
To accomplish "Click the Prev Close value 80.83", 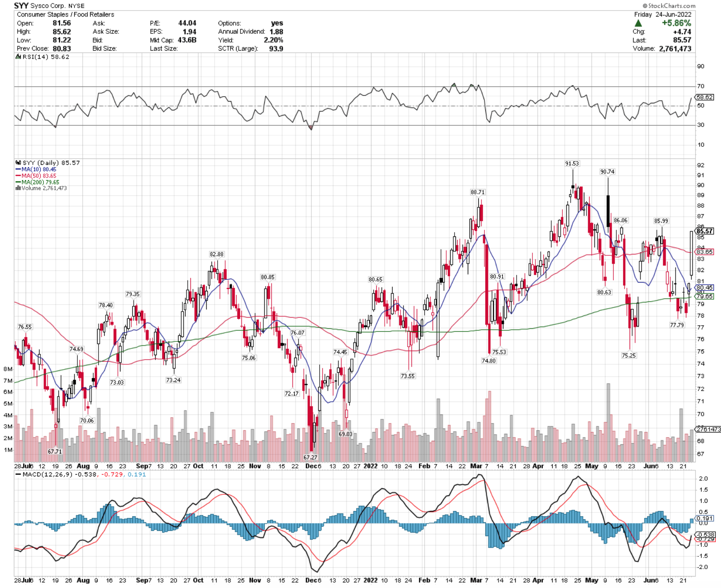I will [x=62, y=48].
